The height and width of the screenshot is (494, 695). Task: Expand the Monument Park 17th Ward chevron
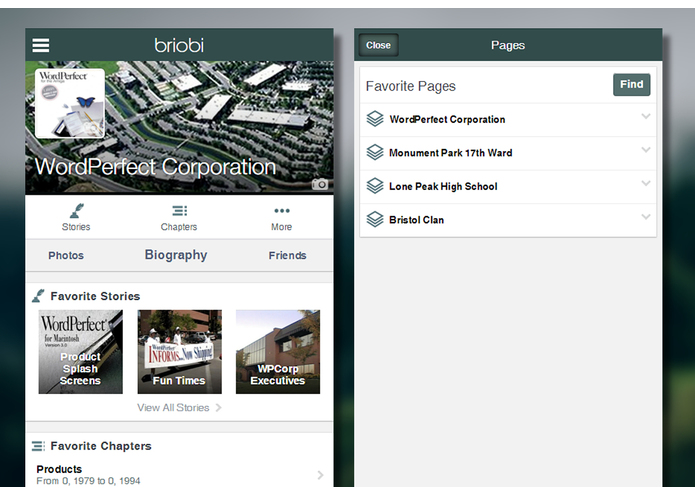tap(646, 150)
